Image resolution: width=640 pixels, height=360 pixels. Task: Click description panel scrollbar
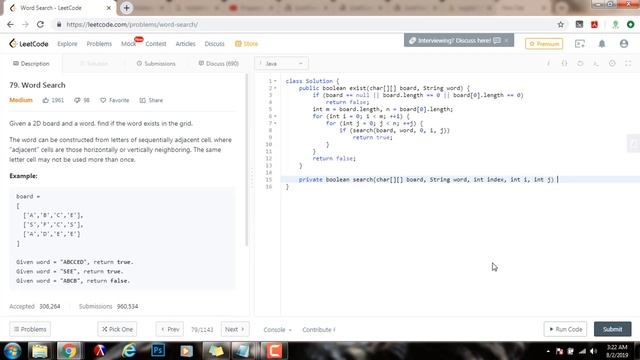click(247, 160)
